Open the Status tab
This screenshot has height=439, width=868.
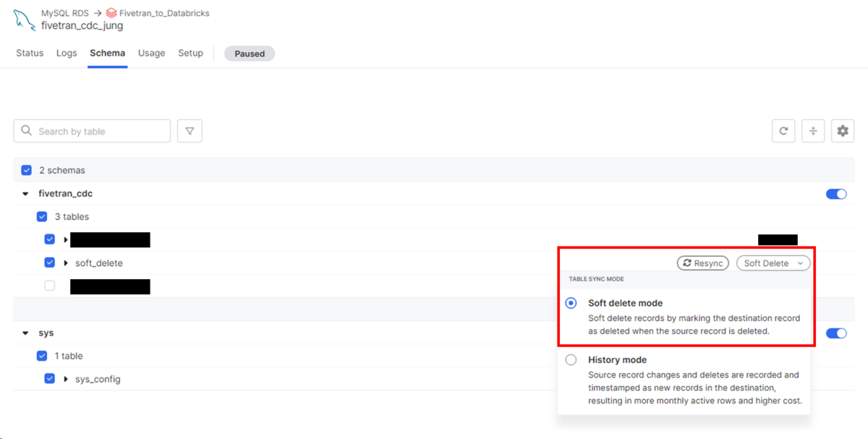click(30, 53)
